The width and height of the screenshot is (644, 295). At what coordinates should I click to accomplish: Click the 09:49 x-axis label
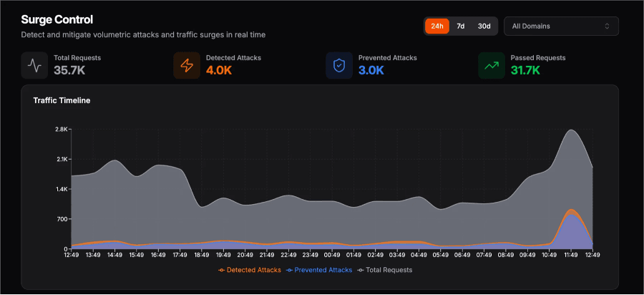(527, 255)
